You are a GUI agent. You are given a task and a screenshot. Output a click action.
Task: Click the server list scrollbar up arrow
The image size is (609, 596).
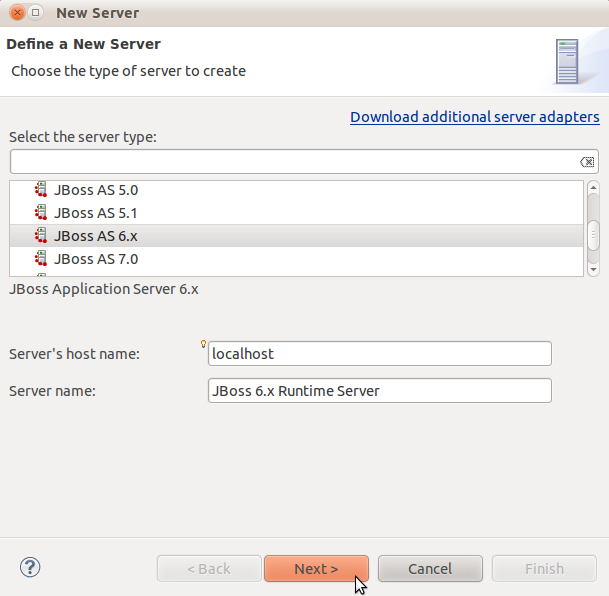pyautogui.click(x=593, y=188)
